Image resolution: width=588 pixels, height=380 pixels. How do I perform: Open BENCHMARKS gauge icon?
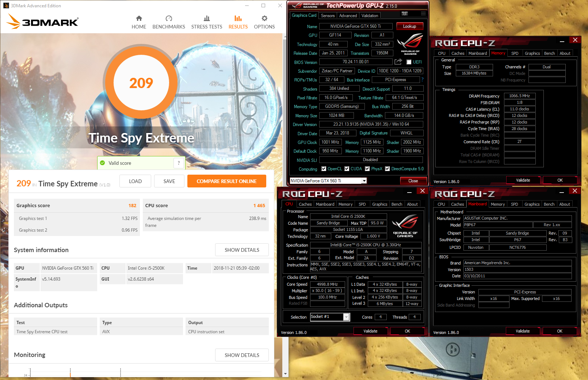pos(169,18)
